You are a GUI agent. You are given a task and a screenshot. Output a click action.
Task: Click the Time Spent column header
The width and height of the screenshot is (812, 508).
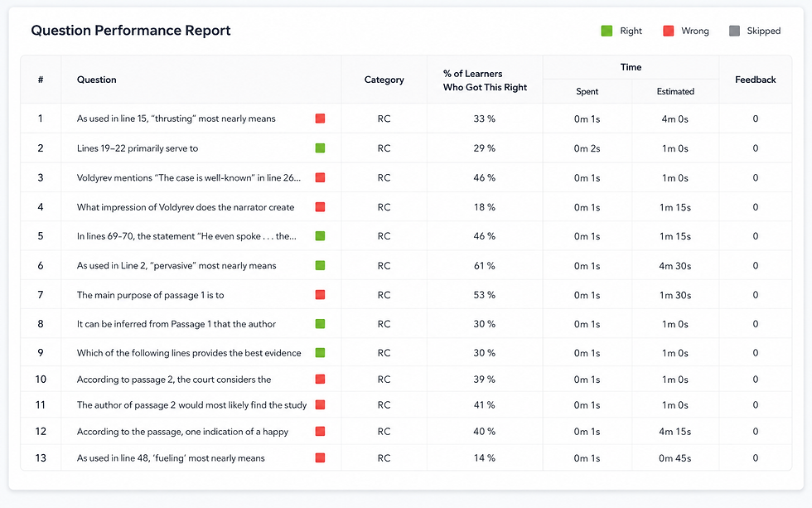(587, 92)
